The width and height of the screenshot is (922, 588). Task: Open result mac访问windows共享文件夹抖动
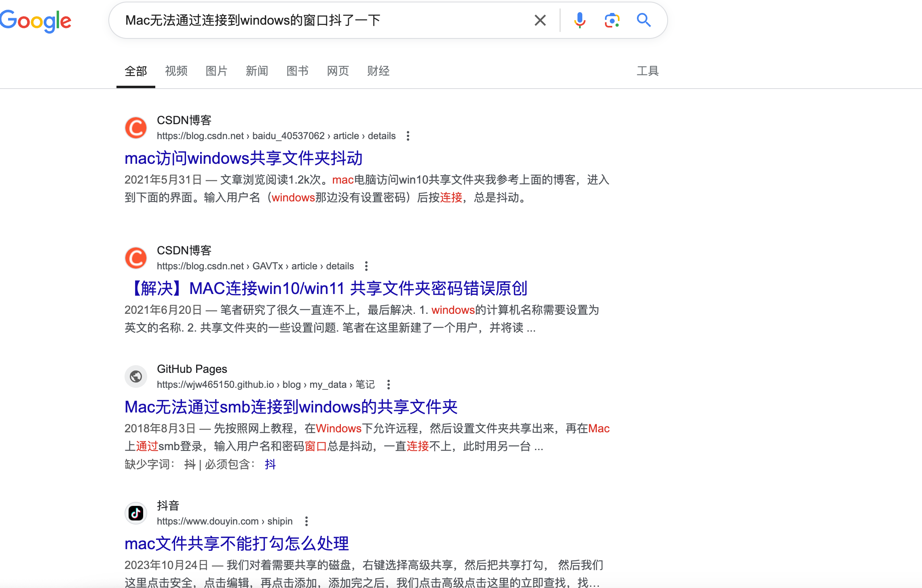click(243, 158)
